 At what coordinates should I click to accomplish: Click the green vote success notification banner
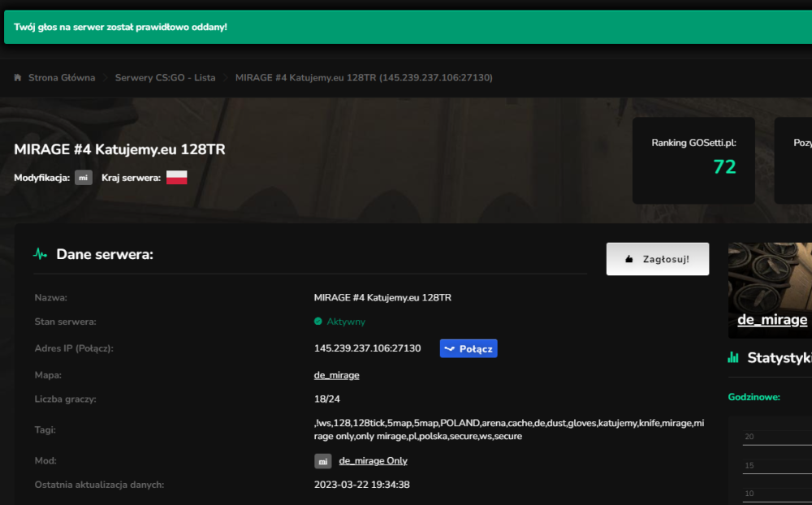408,27
